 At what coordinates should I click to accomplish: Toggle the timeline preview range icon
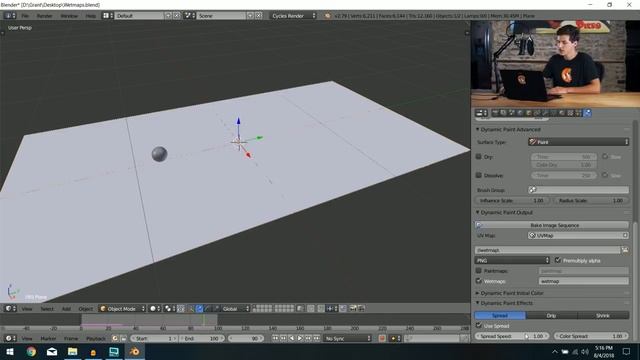[x=115, y=338]
